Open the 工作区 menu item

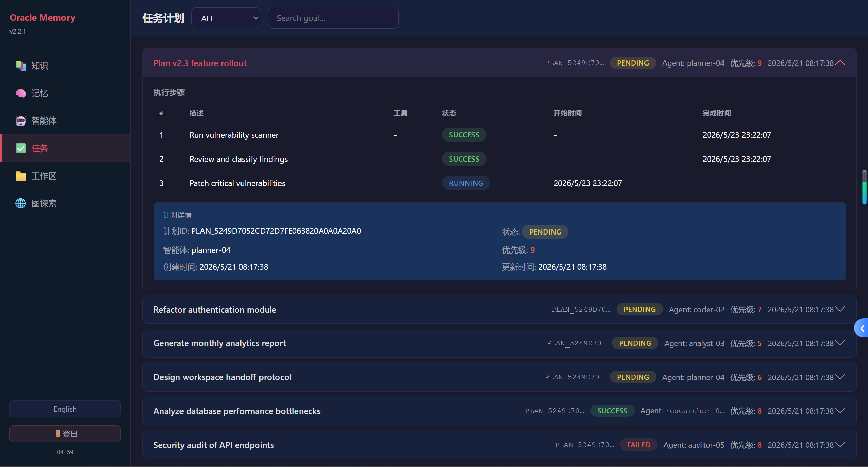65,176
